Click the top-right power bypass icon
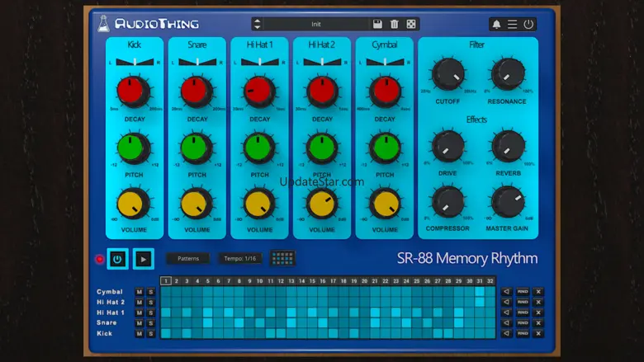Screen dimensions: 644x362 click(528, 25)
